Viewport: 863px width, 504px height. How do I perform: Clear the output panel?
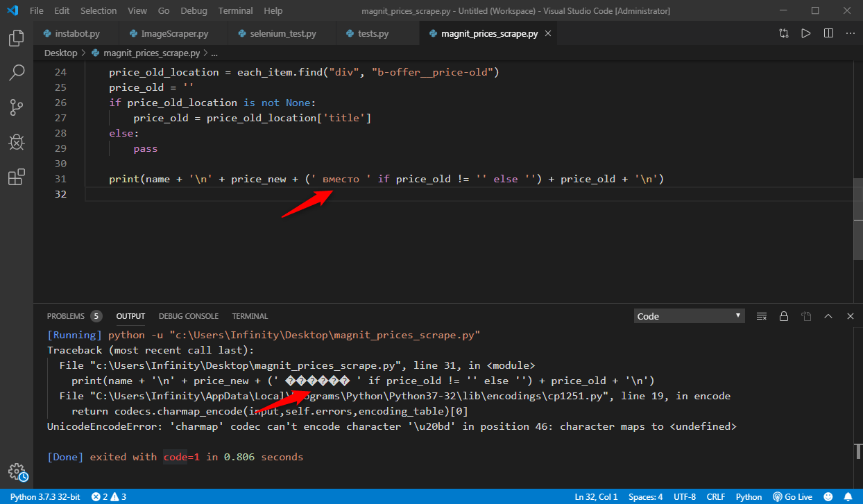762,316
